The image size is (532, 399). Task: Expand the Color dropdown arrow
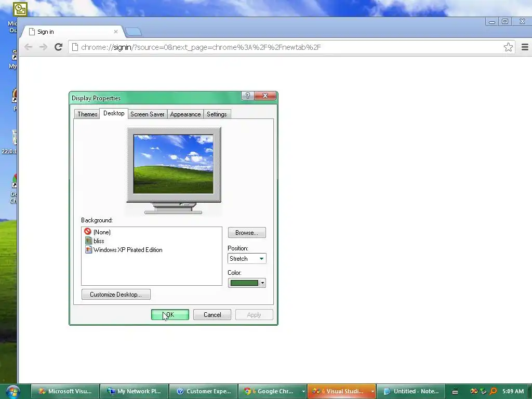(x=262, y=283)
